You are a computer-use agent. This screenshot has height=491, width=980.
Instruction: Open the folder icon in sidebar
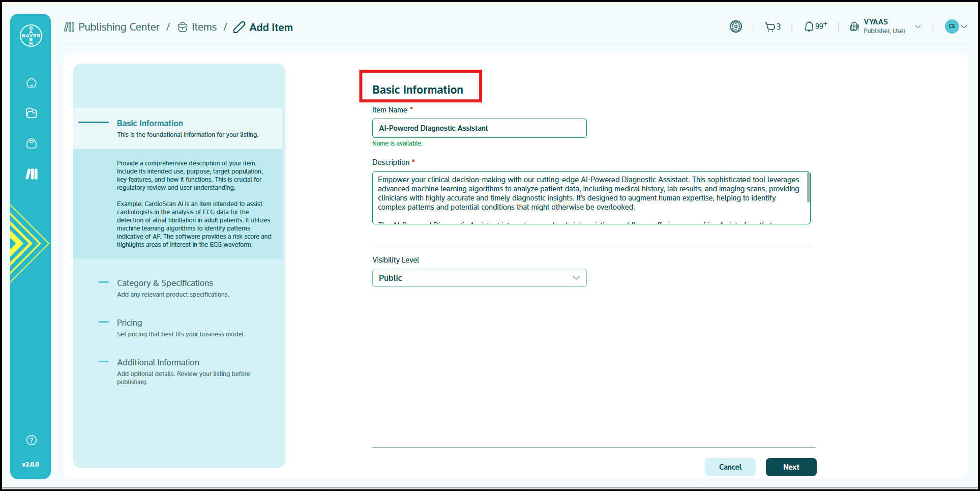point(32,113)
